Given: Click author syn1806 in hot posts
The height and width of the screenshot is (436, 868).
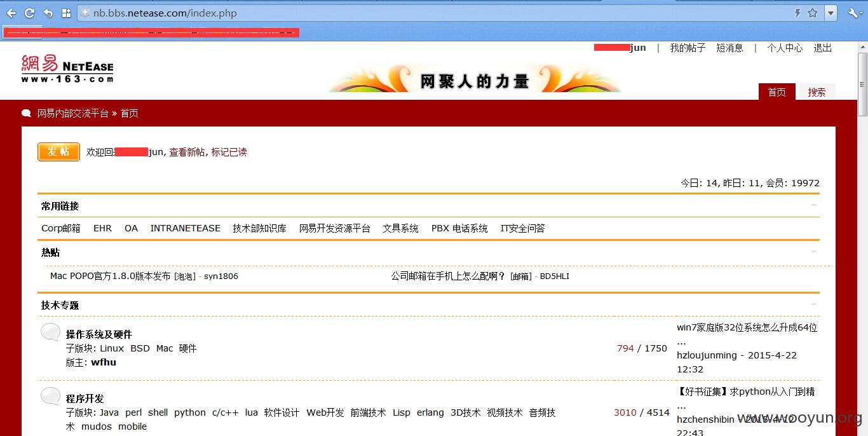Looking at the screenshot, I should [221, 276].
